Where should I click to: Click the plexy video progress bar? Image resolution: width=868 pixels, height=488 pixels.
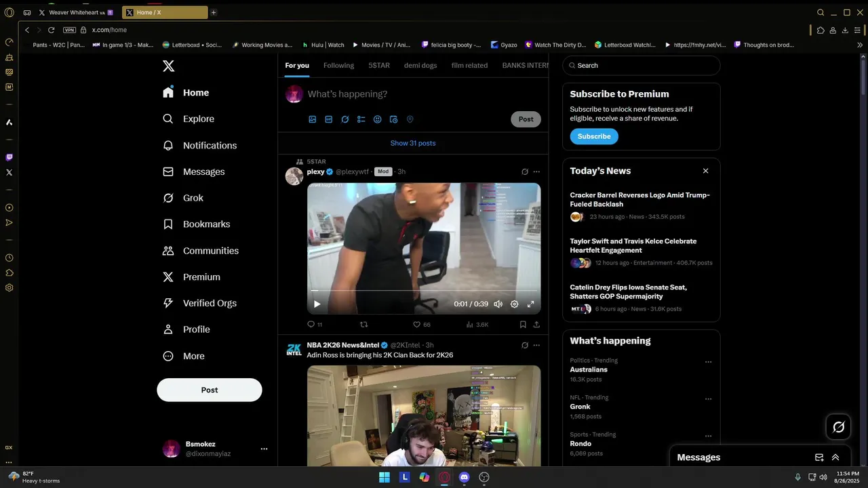(x=424, y=291)
